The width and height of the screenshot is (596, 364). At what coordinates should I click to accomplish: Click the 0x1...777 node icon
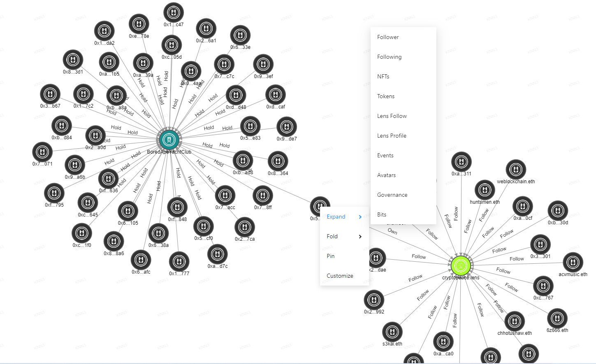(179, 262)
